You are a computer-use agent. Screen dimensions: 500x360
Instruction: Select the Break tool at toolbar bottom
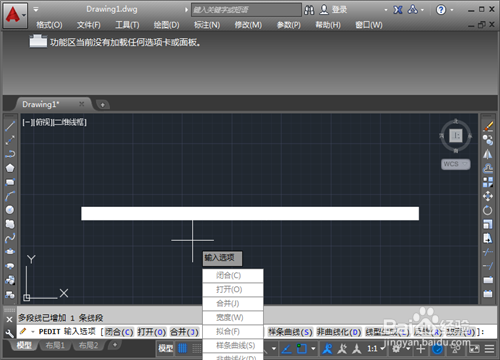click(488, 294)
